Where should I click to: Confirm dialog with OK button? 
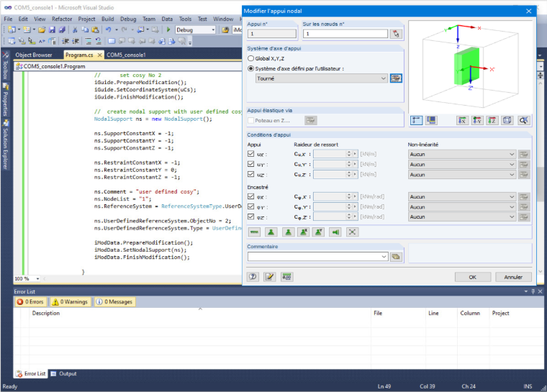(x=472, y=277)
